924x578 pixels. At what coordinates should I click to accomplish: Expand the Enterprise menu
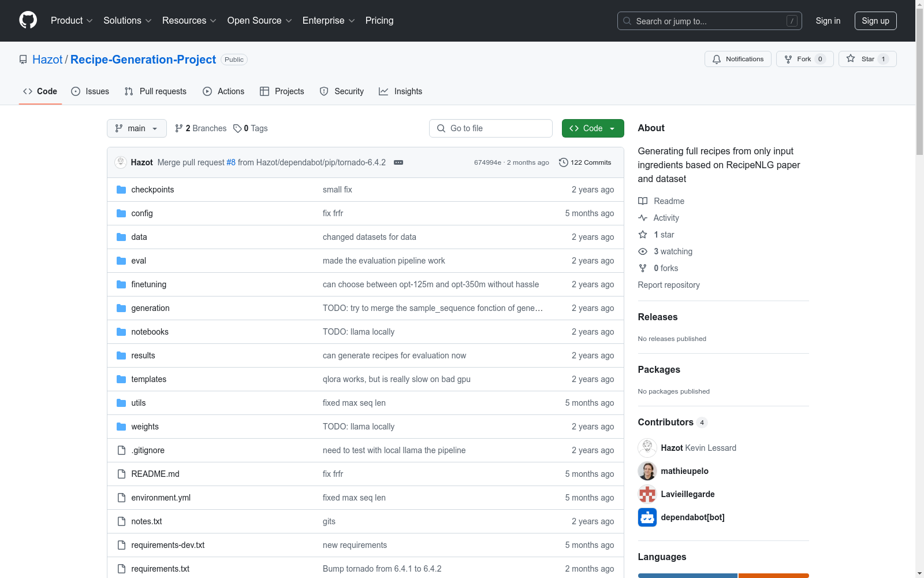[x=329, y=21]
